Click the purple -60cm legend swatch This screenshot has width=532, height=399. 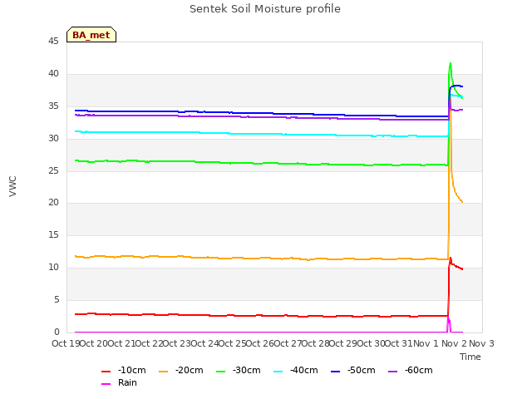tap(393, 372)
